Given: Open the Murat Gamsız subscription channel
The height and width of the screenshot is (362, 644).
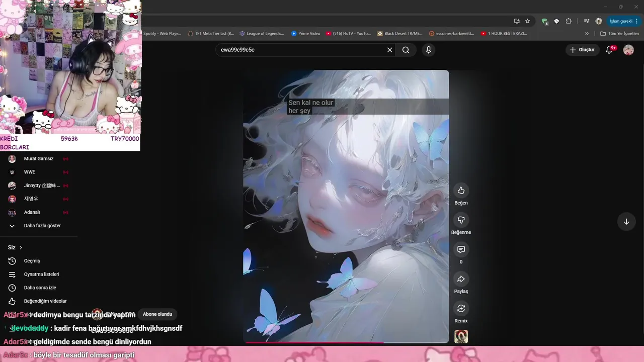Looking at the screenshot, I should (39, 159).
